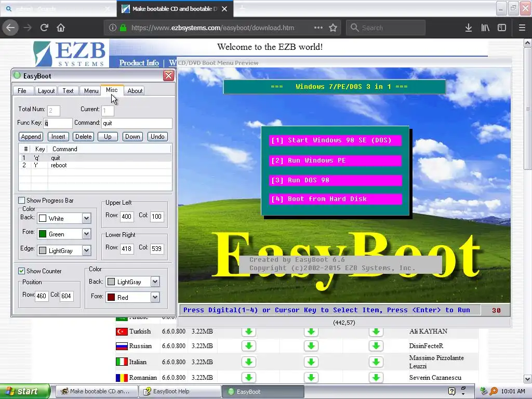Click the Upper Left Row field showing 400

127,217
